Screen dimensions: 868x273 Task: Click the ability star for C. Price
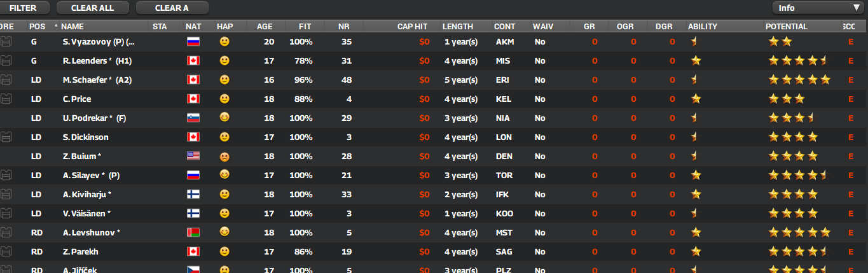coord(696,99)
